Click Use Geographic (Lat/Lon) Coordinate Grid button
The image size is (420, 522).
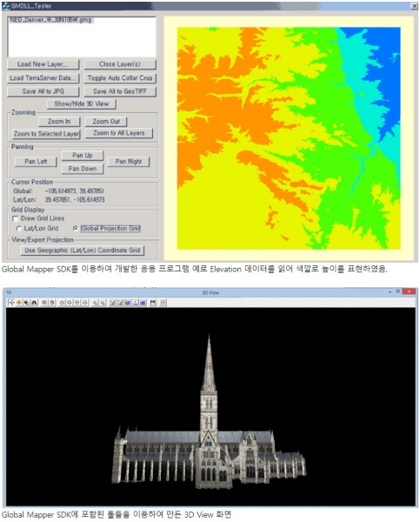(83, 251)
